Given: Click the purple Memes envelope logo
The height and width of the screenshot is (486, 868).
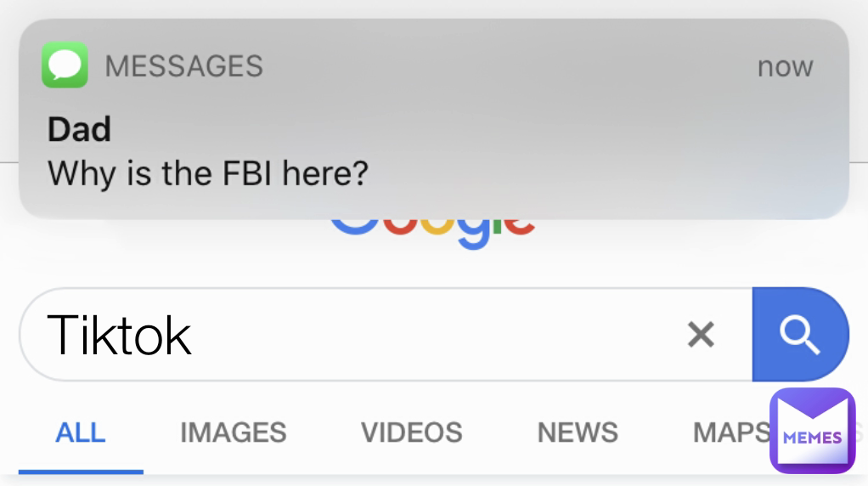Looking at the screenshot, I should coord(812,430).
